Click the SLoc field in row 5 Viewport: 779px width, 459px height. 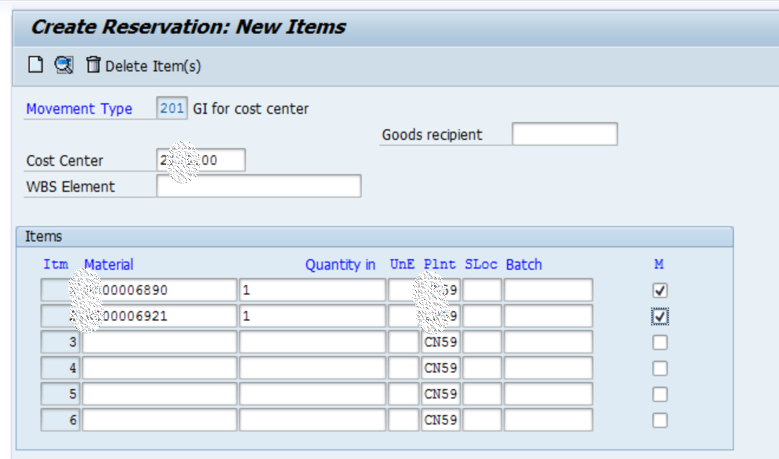tap(482, 394)
